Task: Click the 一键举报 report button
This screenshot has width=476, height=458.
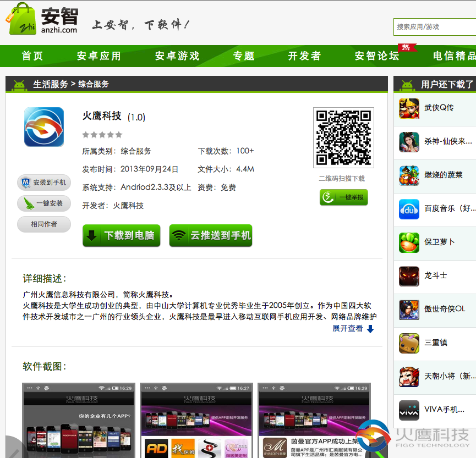Action: coord(343,197)
